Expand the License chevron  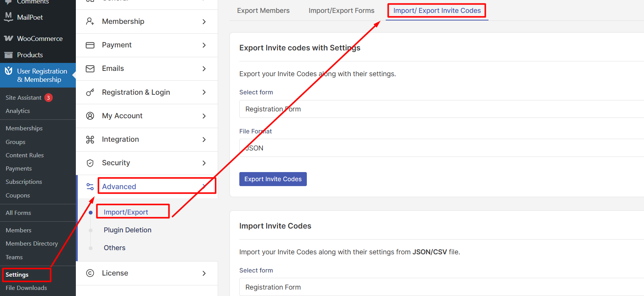[204, 273]
